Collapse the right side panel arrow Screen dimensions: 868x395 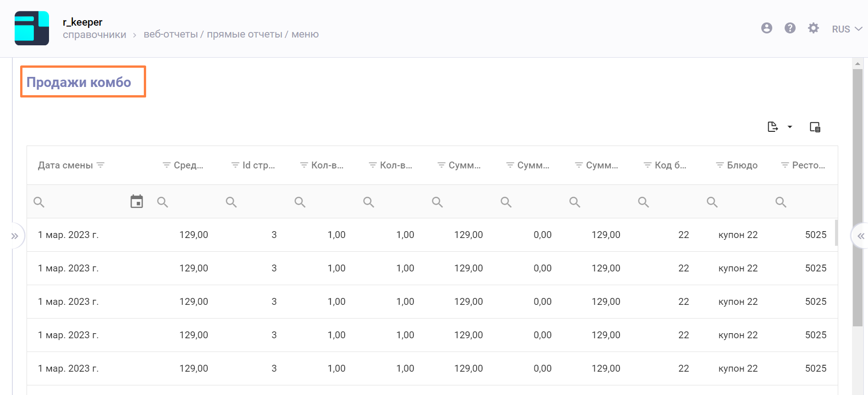(860, 236)
